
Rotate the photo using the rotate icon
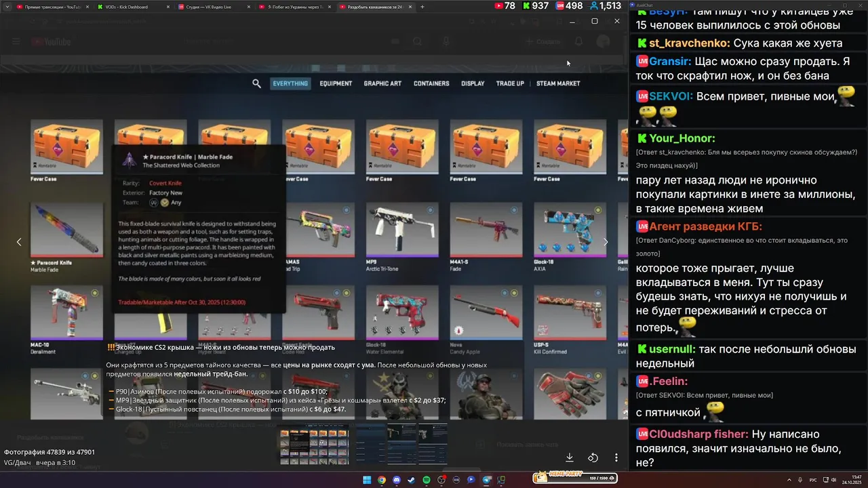(x=593, y=457)
